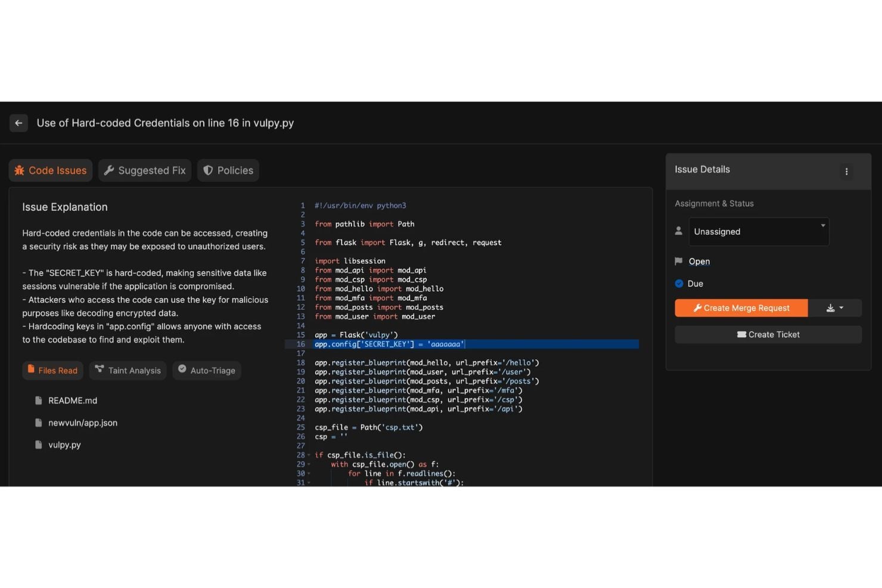Click the shield icon on Policies tab
This screenshot has height=588, width=882.
(x=208, y=170)
